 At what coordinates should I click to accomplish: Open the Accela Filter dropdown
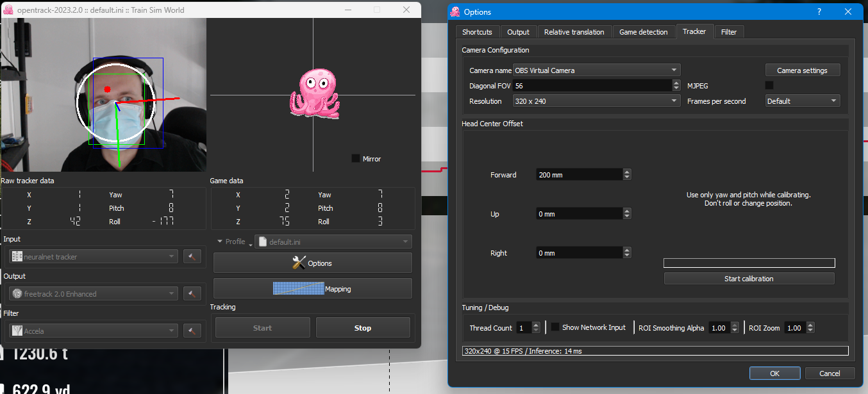pyautogui.click(x=94, y=331)
